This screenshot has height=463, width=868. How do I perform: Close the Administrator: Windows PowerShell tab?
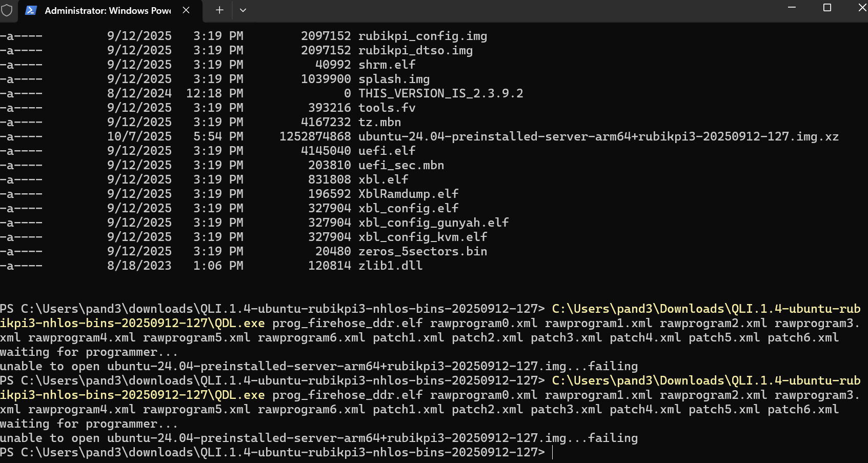(186, 10)
